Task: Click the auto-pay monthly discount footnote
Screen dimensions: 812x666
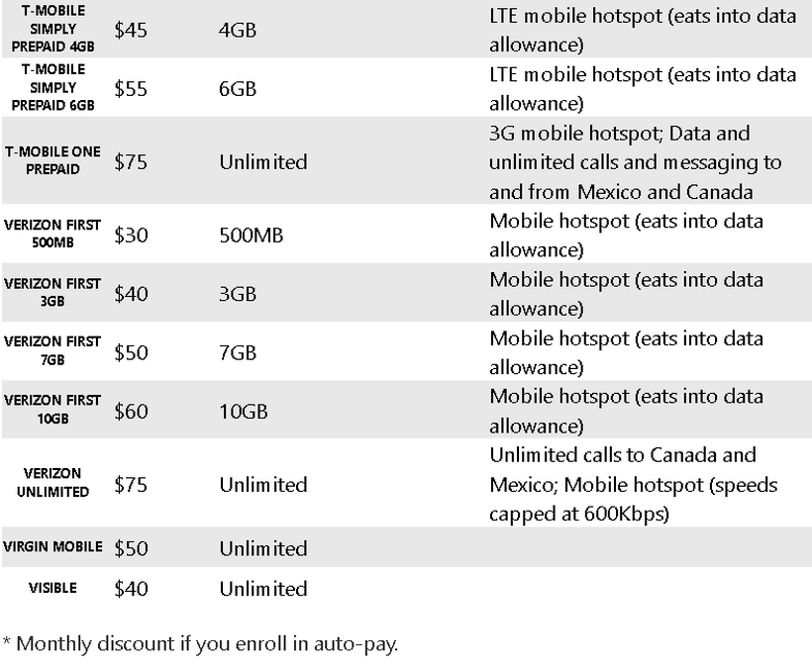Action: point(200,644)
